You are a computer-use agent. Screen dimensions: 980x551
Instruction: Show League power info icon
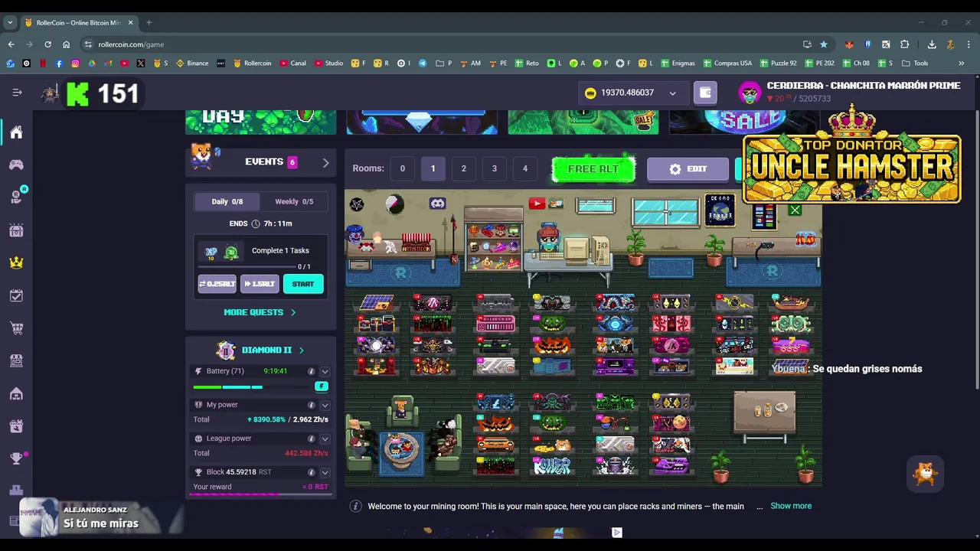pos(311,439)
